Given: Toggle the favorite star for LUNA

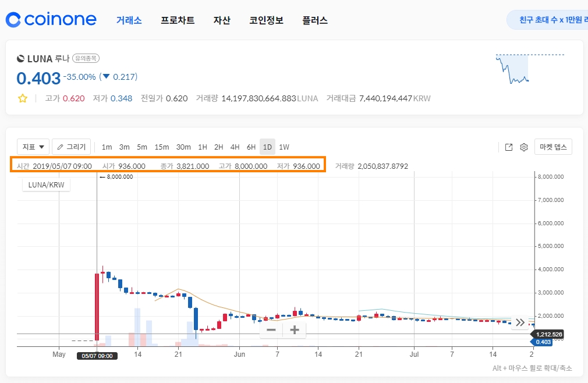Looking at the screenshot, I should (x=23, y=98).
